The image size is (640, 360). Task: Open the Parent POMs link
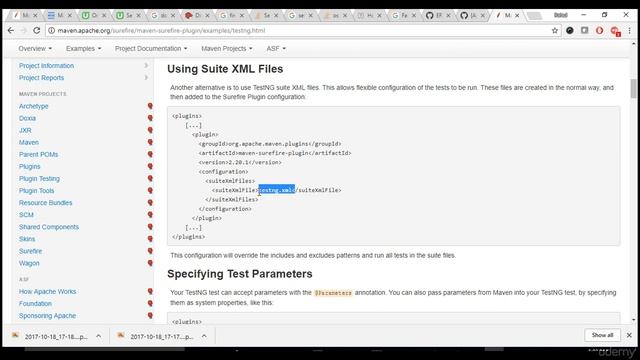tap(38, 154)
